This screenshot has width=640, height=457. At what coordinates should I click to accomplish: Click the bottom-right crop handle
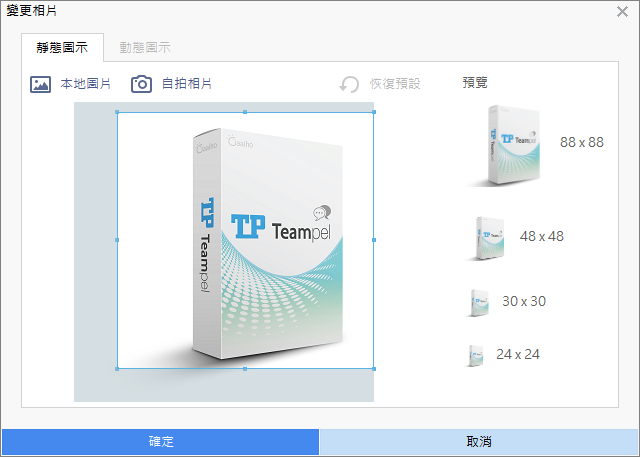pos(374,369)
